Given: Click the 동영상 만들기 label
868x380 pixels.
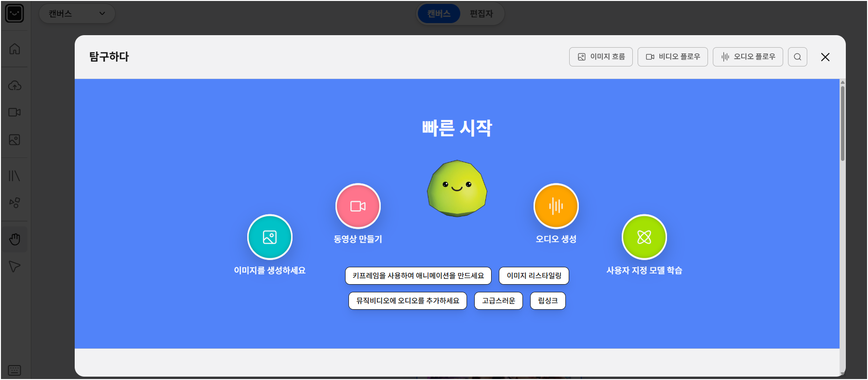Looking at the screenshot, I should pyautogui.click(x=358, y=239).
